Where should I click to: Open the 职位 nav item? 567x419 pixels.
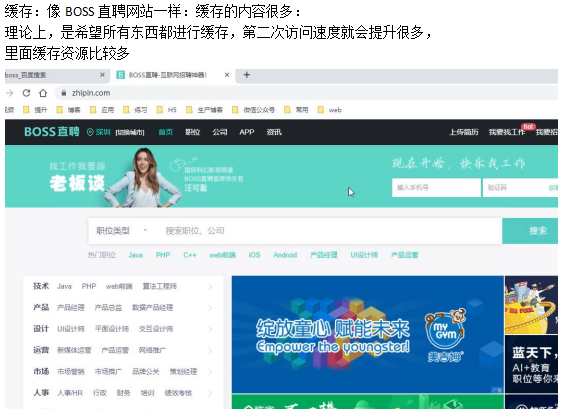193,132
